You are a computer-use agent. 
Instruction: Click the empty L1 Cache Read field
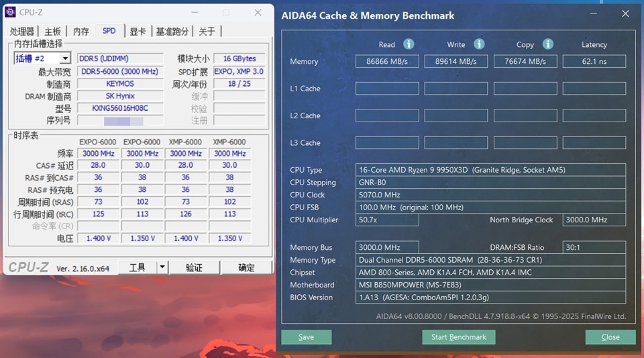click(x=387, y=89)
